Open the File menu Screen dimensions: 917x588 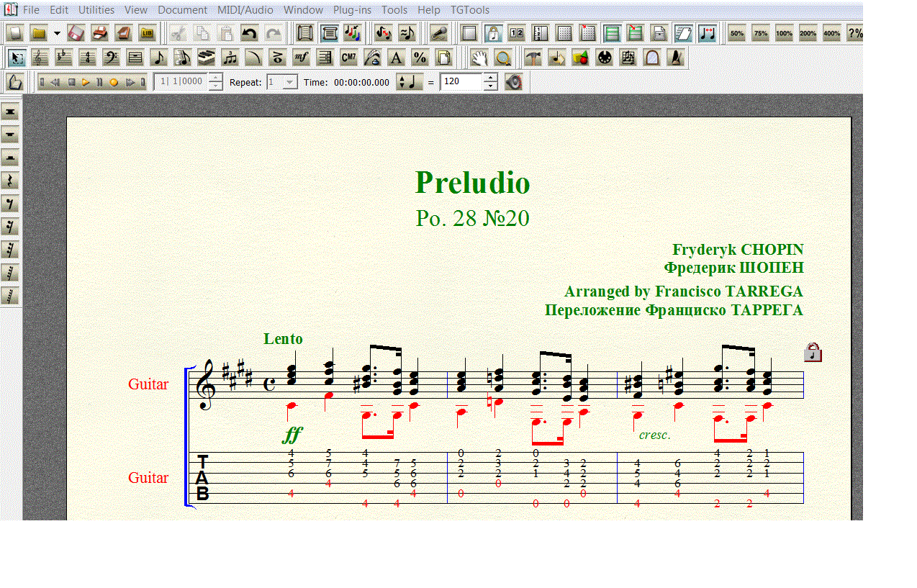coord(32,10)
